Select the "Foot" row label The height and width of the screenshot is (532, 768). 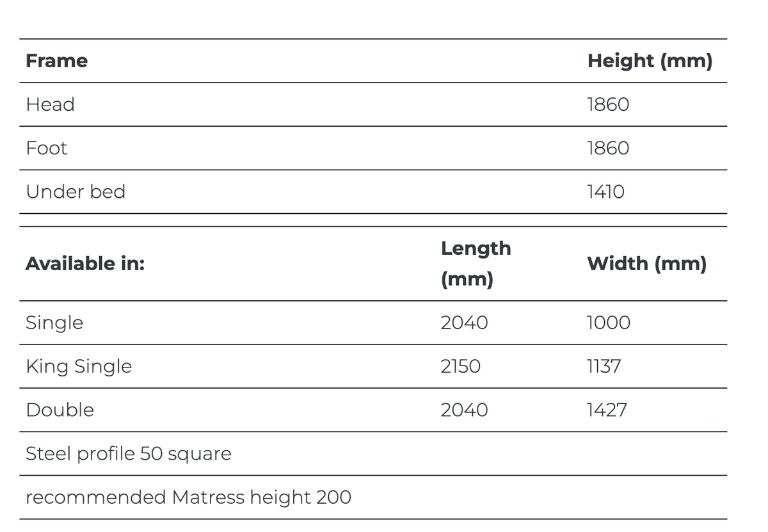[x=46, y=148]
